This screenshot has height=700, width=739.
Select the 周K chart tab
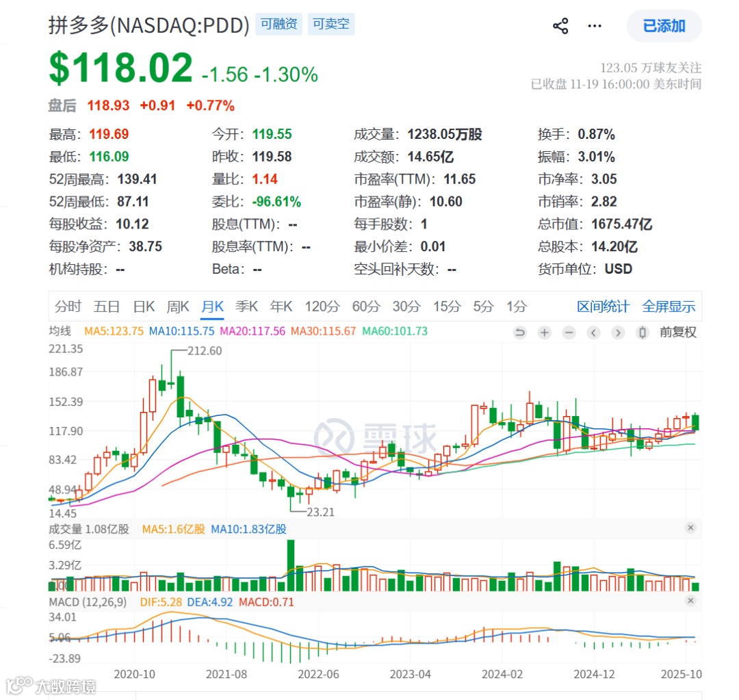[178, 307]
